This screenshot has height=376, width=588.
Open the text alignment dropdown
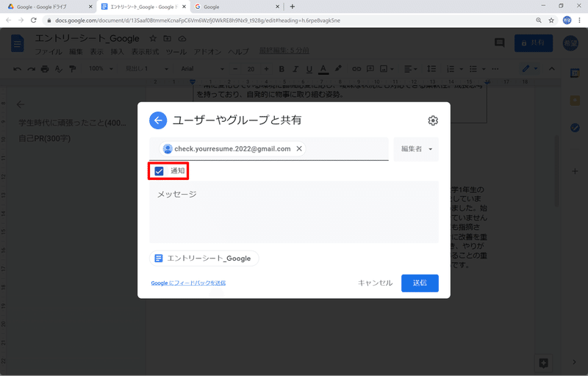(x=410, y=69)
